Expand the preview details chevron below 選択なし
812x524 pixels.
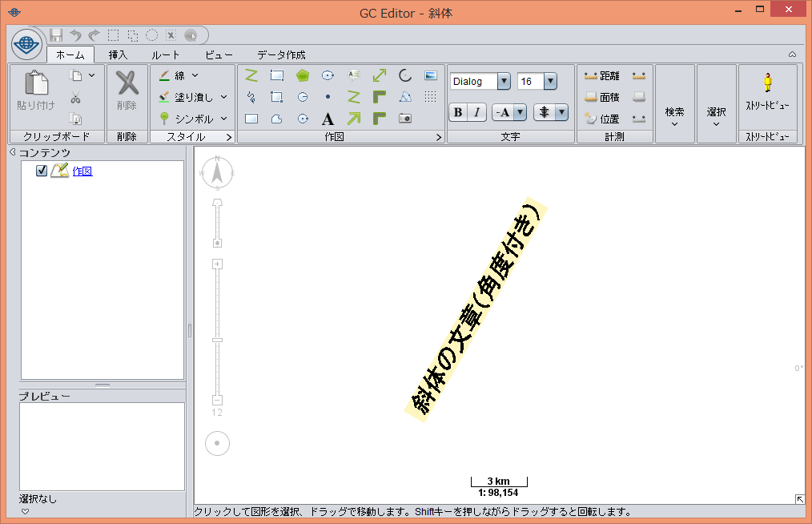click(25, 511)
